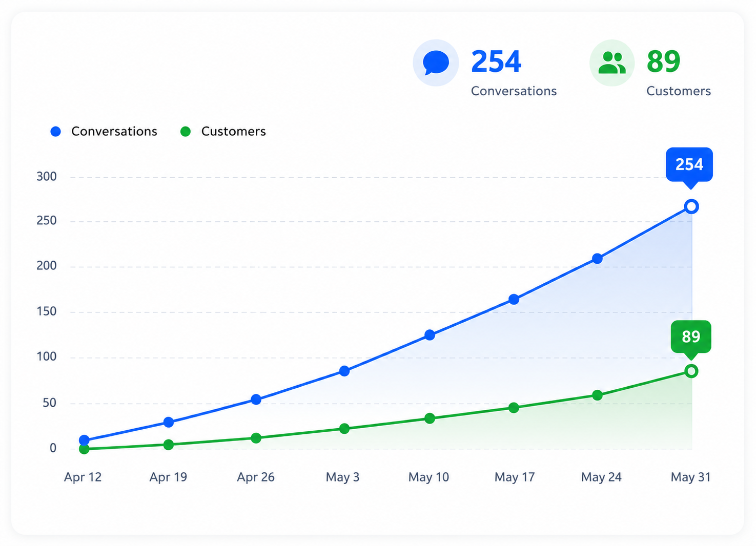This screenshot has width=756, height=546.
Task: Click the large green 89 total
Action: pos(663,61)
